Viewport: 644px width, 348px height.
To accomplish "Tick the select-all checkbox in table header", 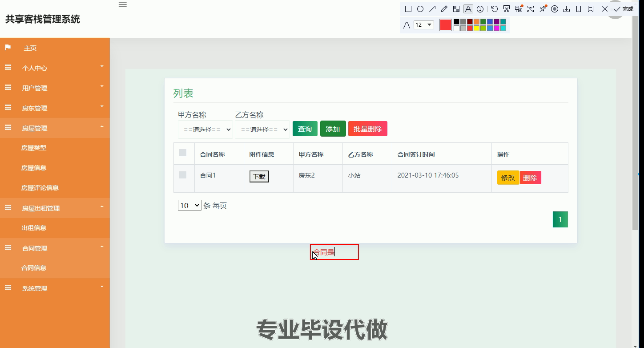I will click(183, 153).
